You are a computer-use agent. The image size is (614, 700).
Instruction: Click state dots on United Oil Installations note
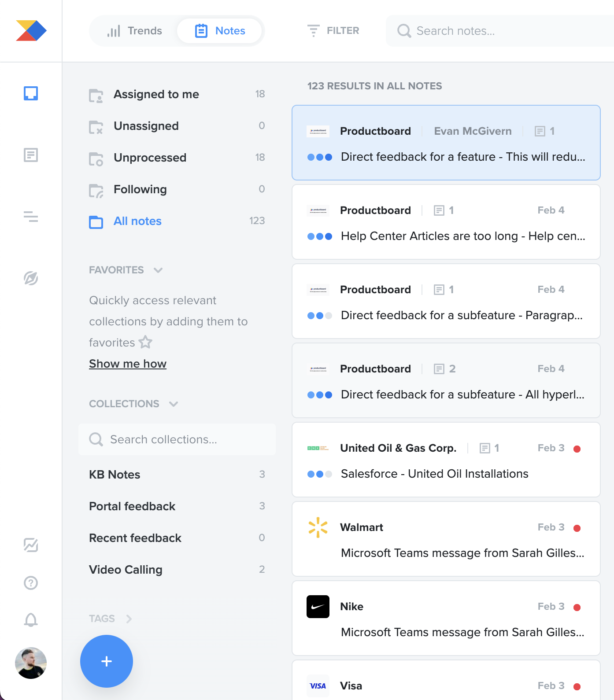[320, 474]
